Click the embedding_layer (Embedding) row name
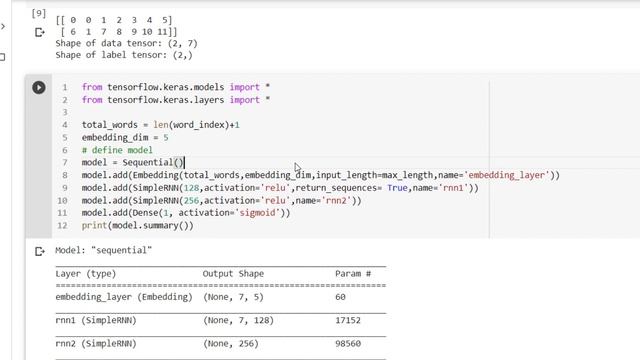The width and height of the screenshot is (640, 360). (124, 297)
